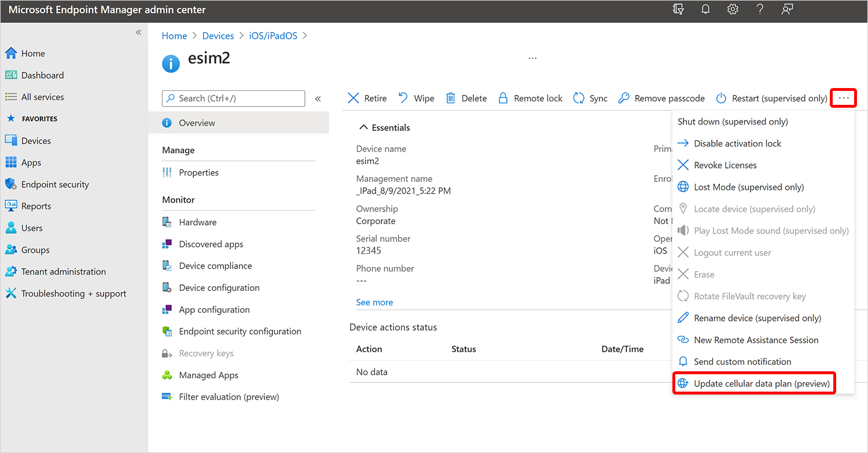This screenshot has height=453, width=868.
Task: Open the feedback icon in header
Action: pos(787,9)
